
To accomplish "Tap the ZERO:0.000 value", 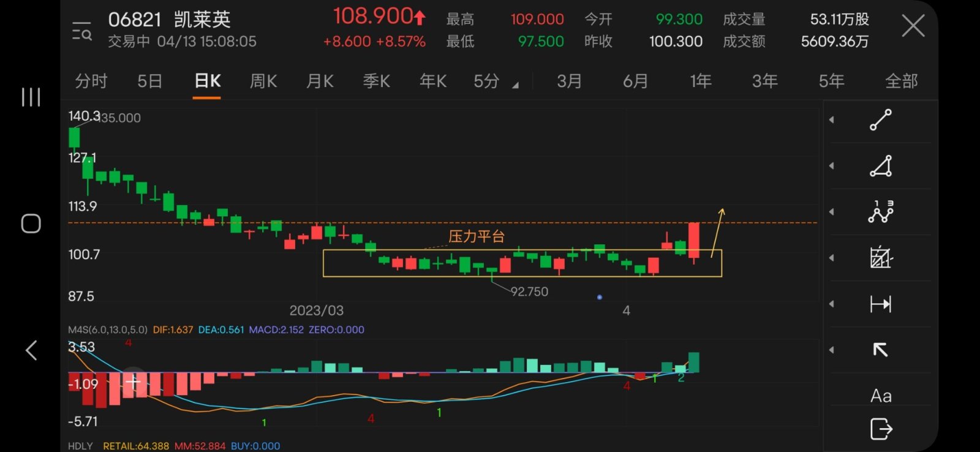I will 336,330.
